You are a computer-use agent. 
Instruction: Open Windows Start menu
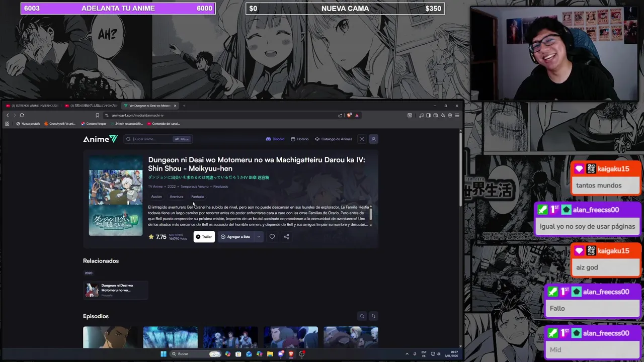(164, 354)
